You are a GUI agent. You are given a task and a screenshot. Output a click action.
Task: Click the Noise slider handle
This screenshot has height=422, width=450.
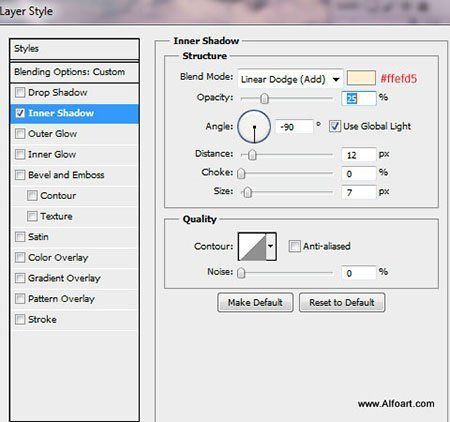tap(241, 273)
